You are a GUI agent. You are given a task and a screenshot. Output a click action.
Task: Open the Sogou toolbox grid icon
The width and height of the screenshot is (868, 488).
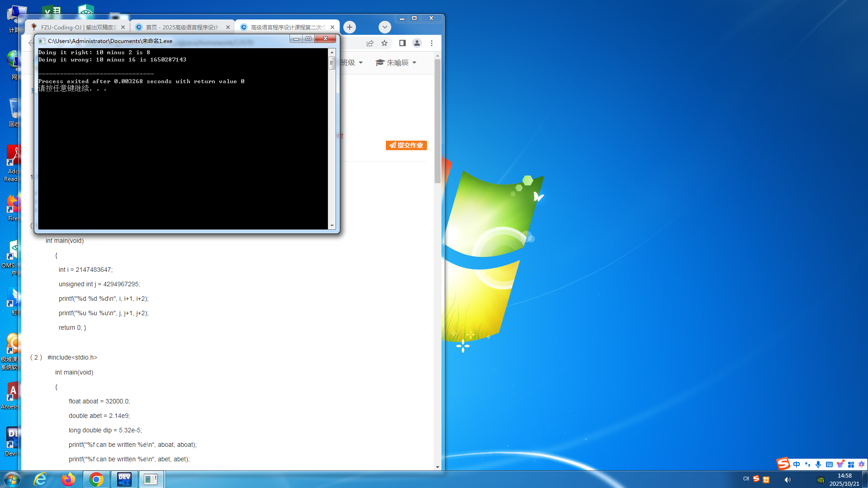851,464
